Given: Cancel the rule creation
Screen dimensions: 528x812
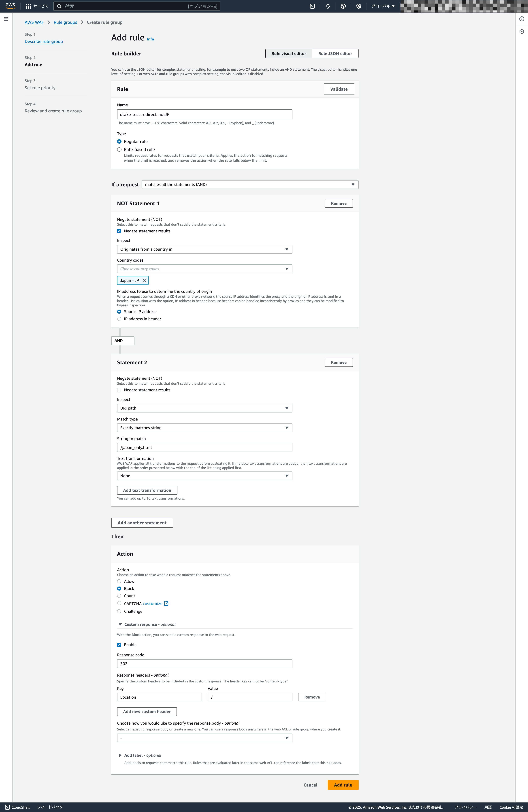Looking at the screenshot, I should pos(311,785).
